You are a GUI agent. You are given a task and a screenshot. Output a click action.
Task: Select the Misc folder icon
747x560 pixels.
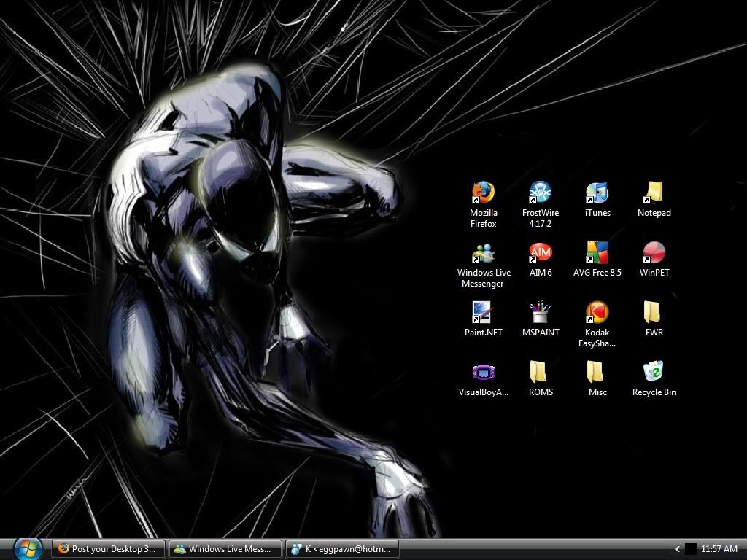(x=597, y=373)
